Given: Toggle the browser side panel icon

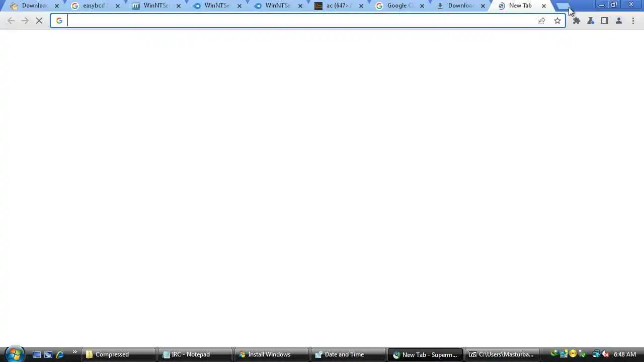Looking at the screenshot, I should click(x=605, y=21).
